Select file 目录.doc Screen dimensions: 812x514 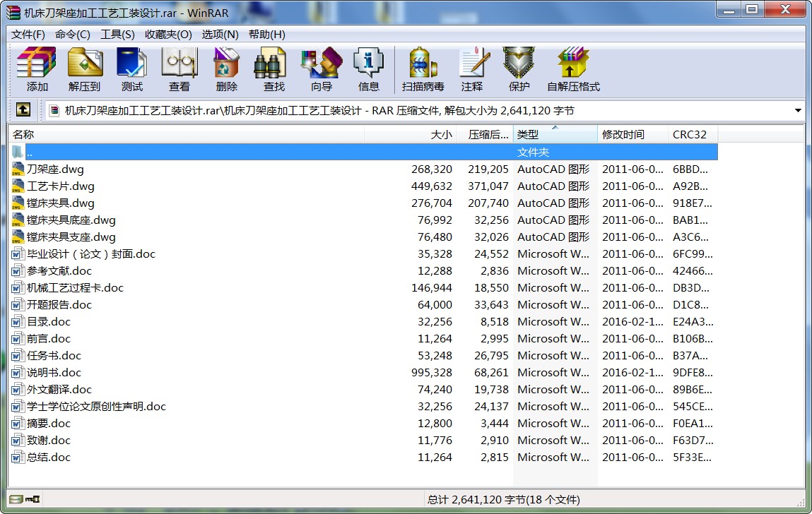(49, 322)
